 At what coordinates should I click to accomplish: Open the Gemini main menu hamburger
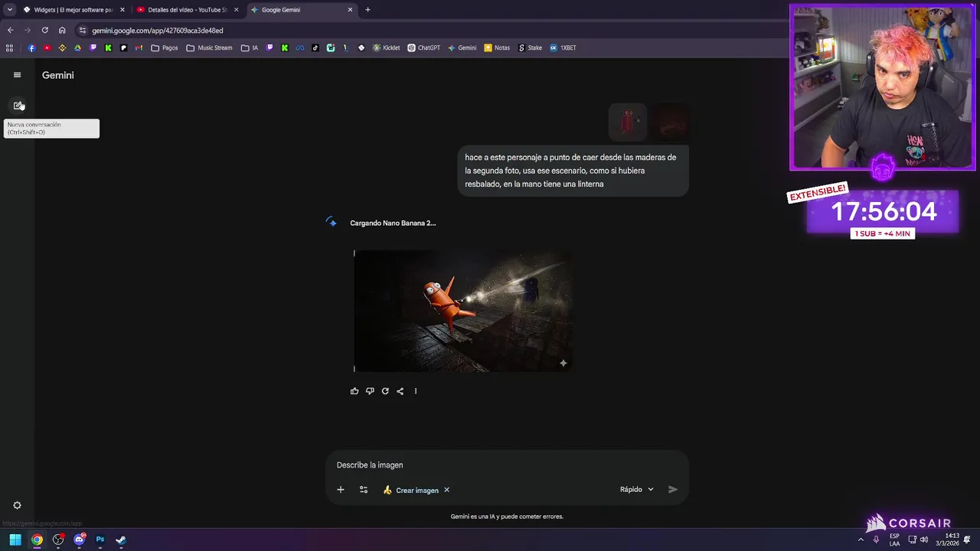17,75
